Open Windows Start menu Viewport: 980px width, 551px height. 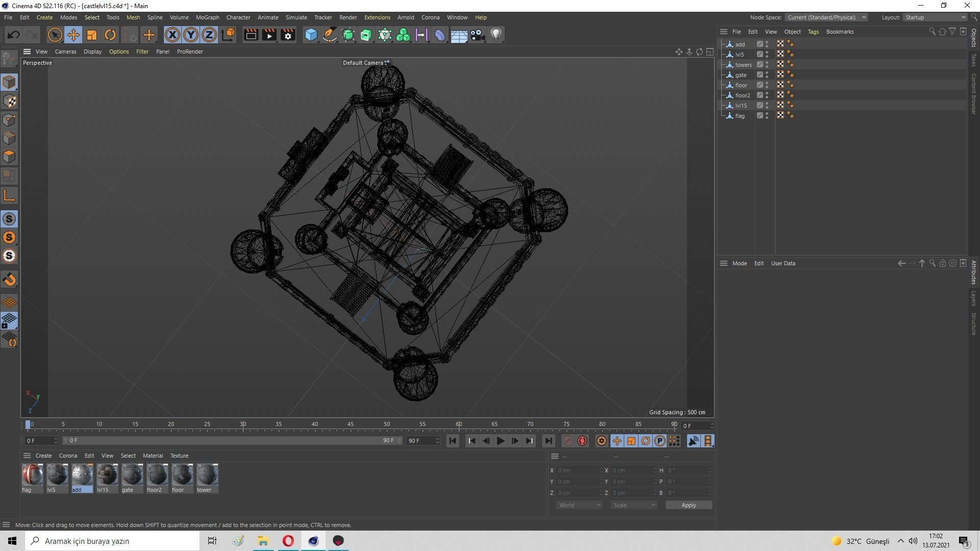[12, 541]
